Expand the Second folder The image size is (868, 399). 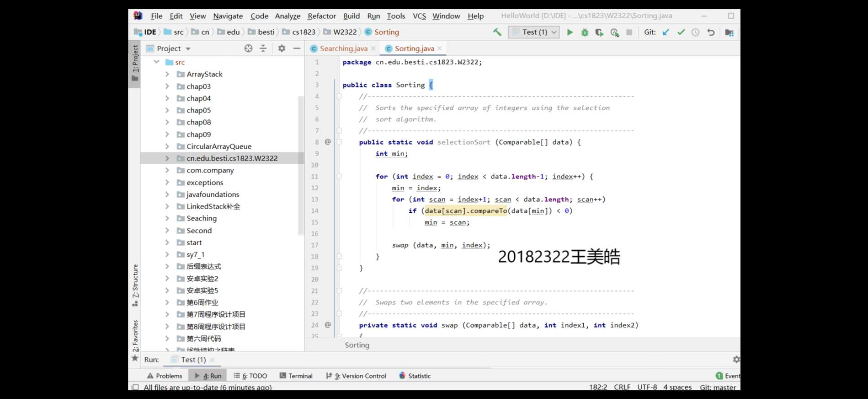click(x=167, y=231)
